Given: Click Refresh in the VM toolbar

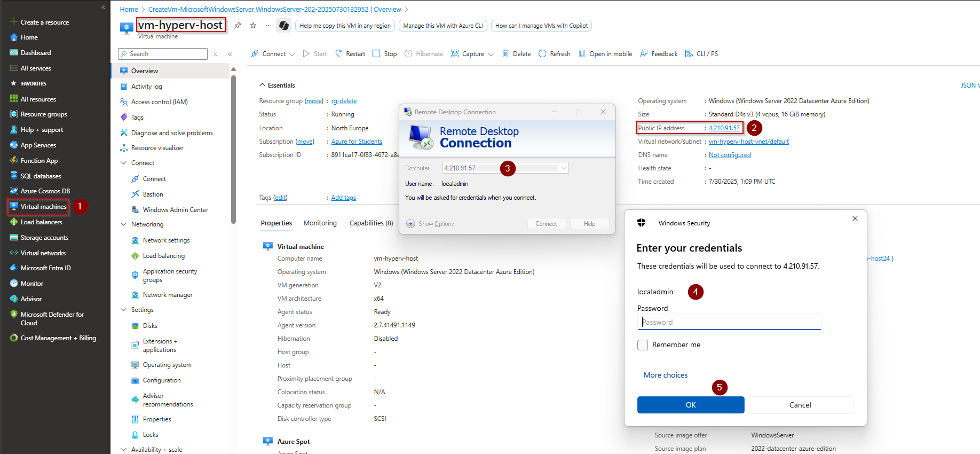Looking at the screenshot, I should [555, 54].
